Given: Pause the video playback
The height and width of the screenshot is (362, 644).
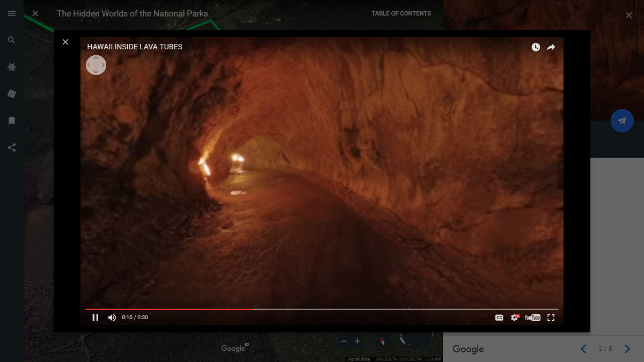Looking at the screenshot, I should click(96, 317).
